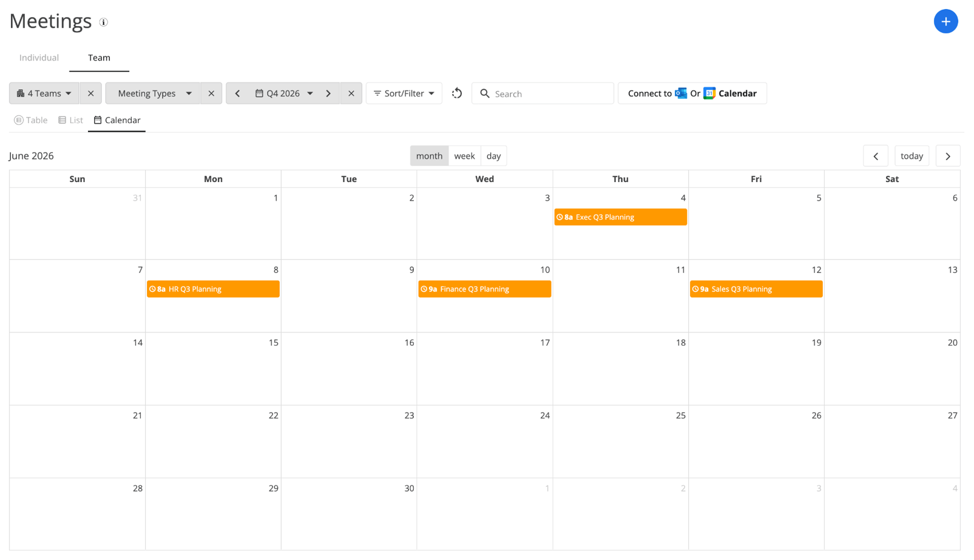Focus the Search input field
This screenshot has height=560, width=974.
(x=543, y=93)
